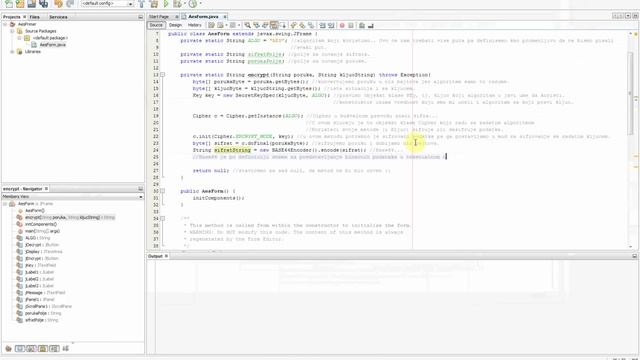Click the Find Selection magnifier icon
The width and height of the screenshot is (640, 360).
click(x=248, y=25)
